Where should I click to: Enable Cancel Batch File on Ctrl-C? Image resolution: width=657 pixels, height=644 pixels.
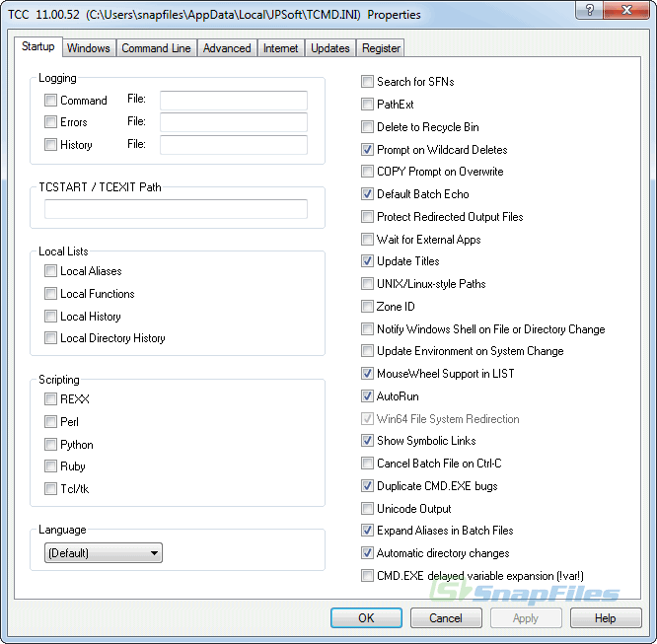[x=367, y=463]
